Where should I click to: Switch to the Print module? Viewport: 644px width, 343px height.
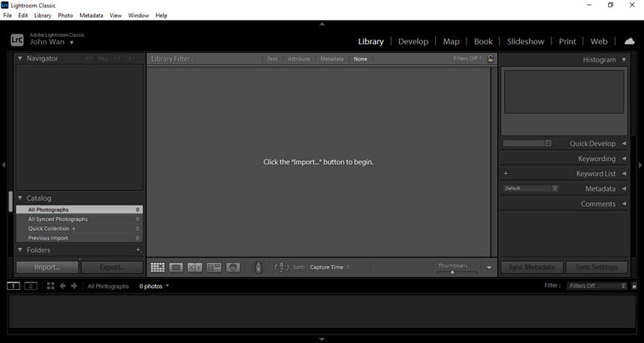[567, 41]
